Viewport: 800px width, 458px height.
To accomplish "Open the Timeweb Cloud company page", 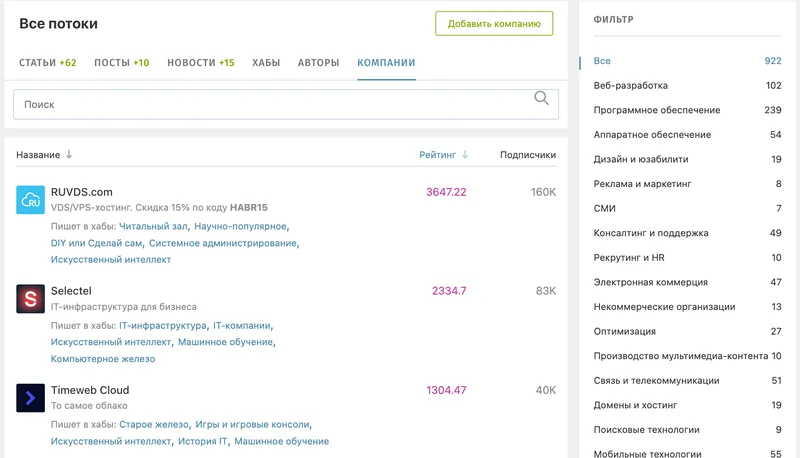I will point(90,390).
